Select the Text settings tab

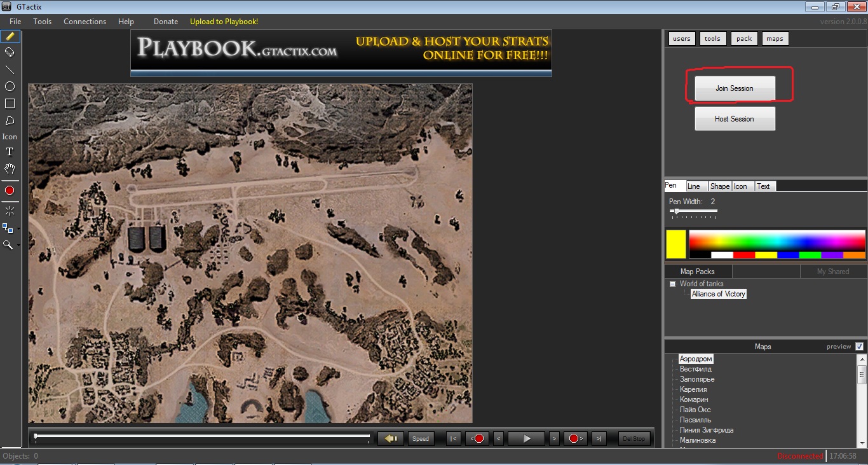[x=765, y=186]
